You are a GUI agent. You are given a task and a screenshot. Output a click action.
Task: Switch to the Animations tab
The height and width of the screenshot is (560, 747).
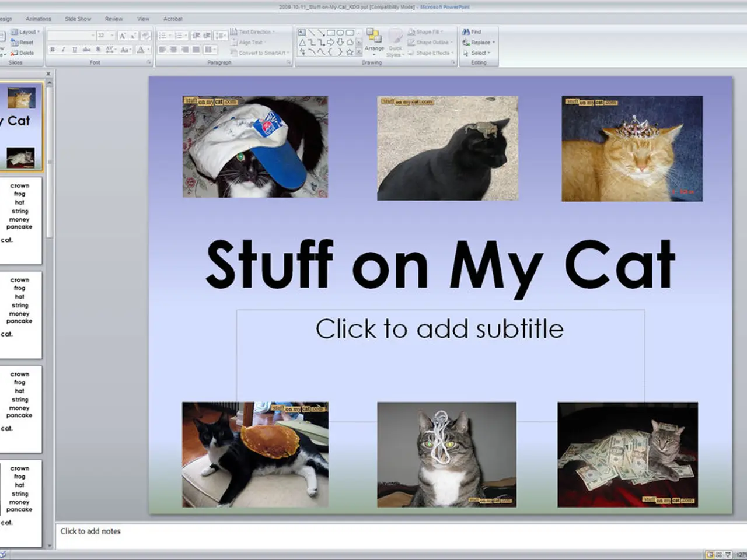tap(39, 19)
